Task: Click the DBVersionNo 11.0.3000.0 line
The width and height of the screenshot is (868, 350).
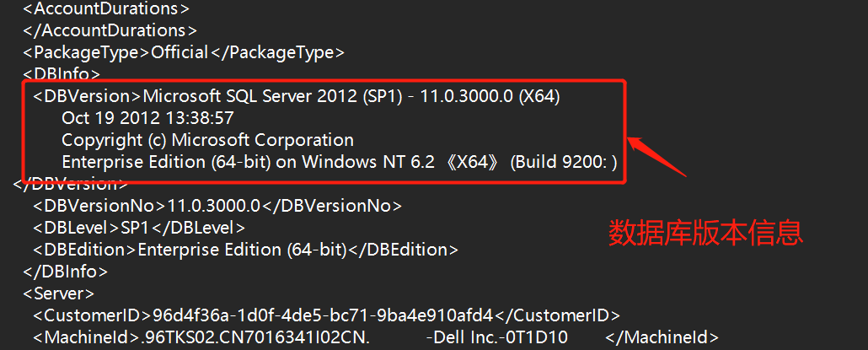Action: tap(217, 206)
